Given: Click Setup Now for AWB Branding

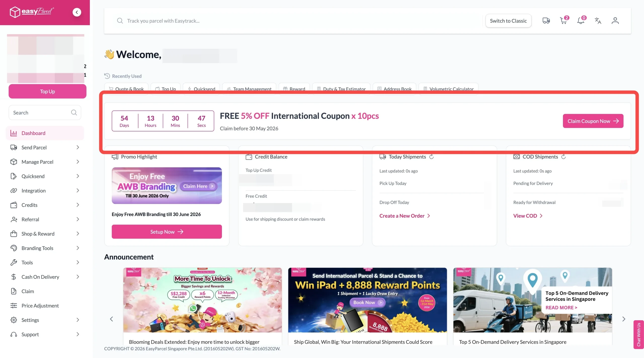Looking at the screenshot, I should point(167,232).
